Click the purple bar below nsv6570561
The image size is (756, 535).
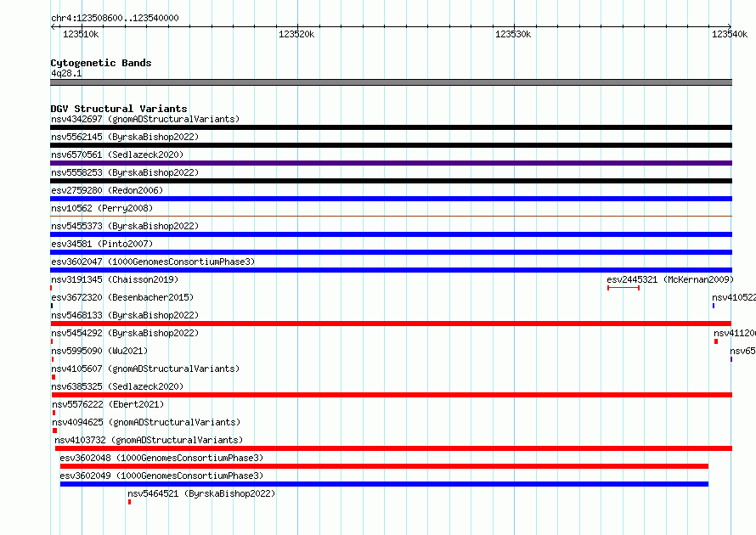391,163
